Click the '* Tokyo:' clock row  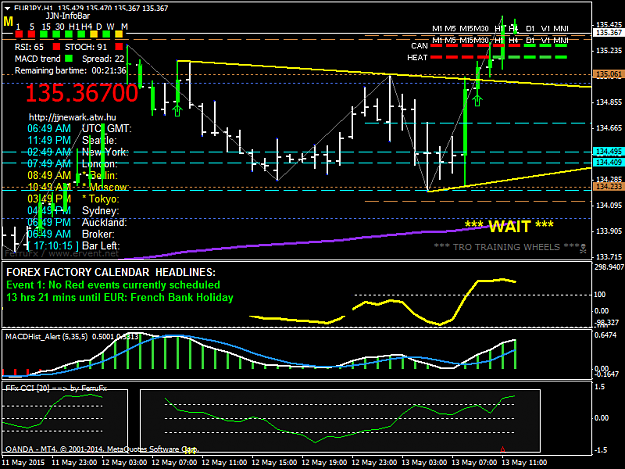coord(73,199)
